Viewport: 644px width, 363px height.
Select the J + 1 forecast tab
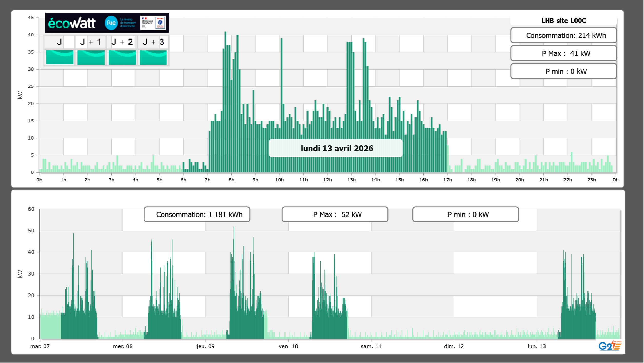(x=91, y=42)
